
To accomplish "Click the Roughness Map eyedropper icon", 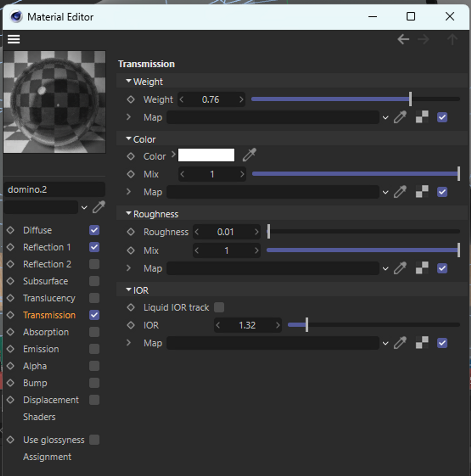I will (400, 268).
